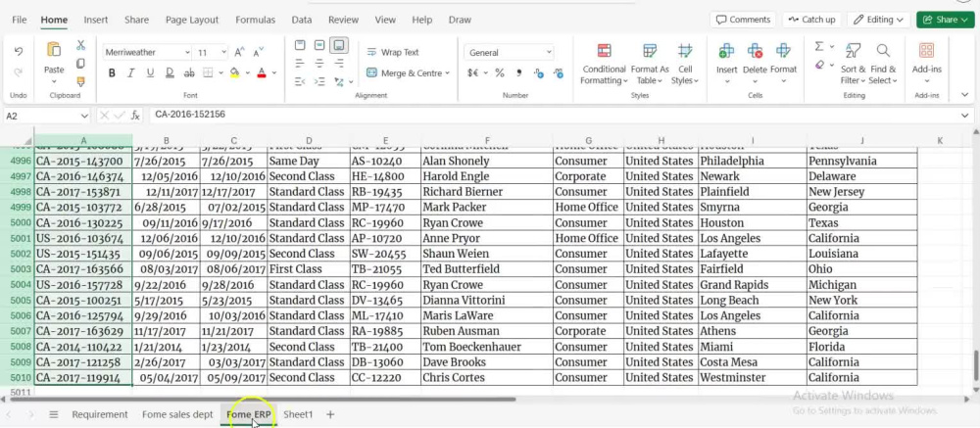The width and height of the screenshot is (980, 428).
Task: Open the Insert ribbon tab
Action: (x=96, y=20)
